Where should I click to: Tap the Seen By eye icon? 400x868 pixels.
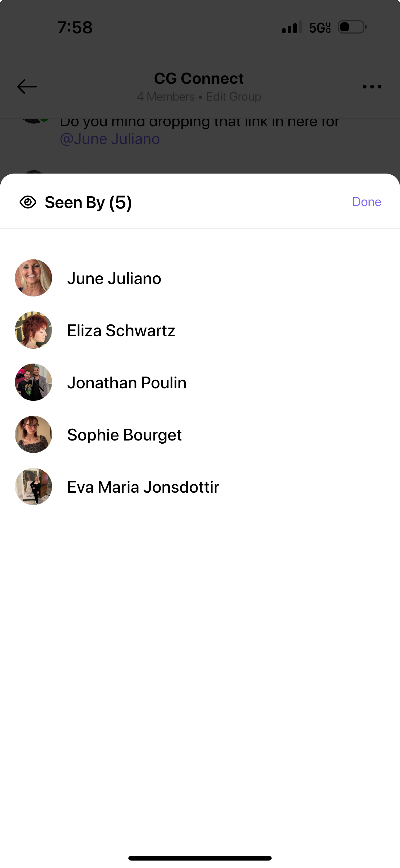click(x=28, y=202)
